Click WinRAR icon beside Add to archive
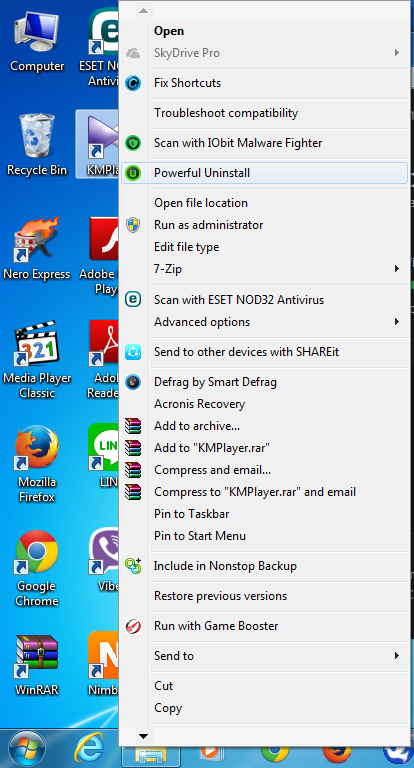This screenshot has width=414, height=768. pyautogui.click(x=133, y=426)
